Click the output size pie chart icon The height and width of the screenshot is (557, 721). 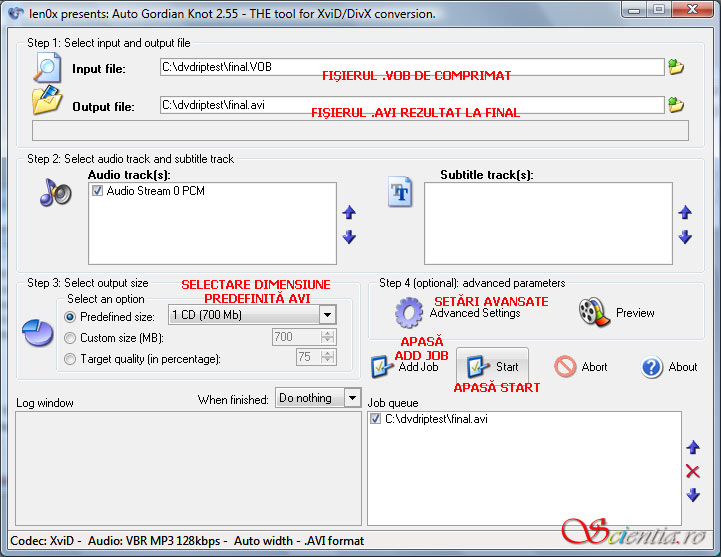[x=38, y=333]
